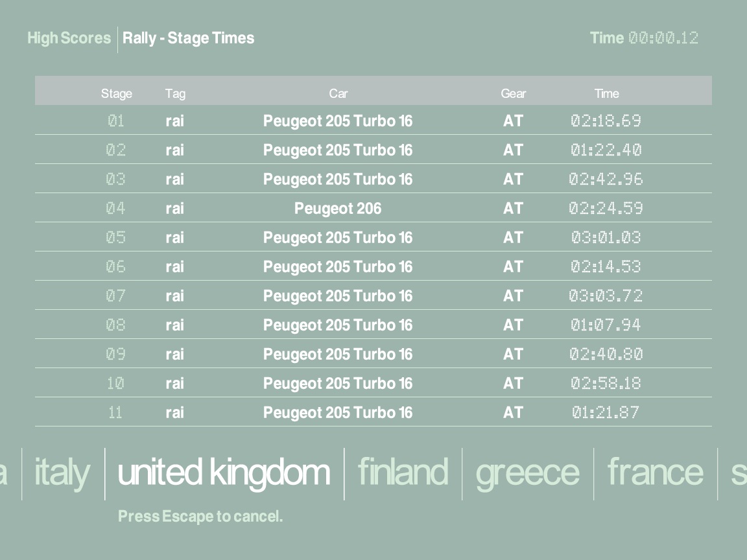Select the stage 07 row number

(x=115, y=296)
